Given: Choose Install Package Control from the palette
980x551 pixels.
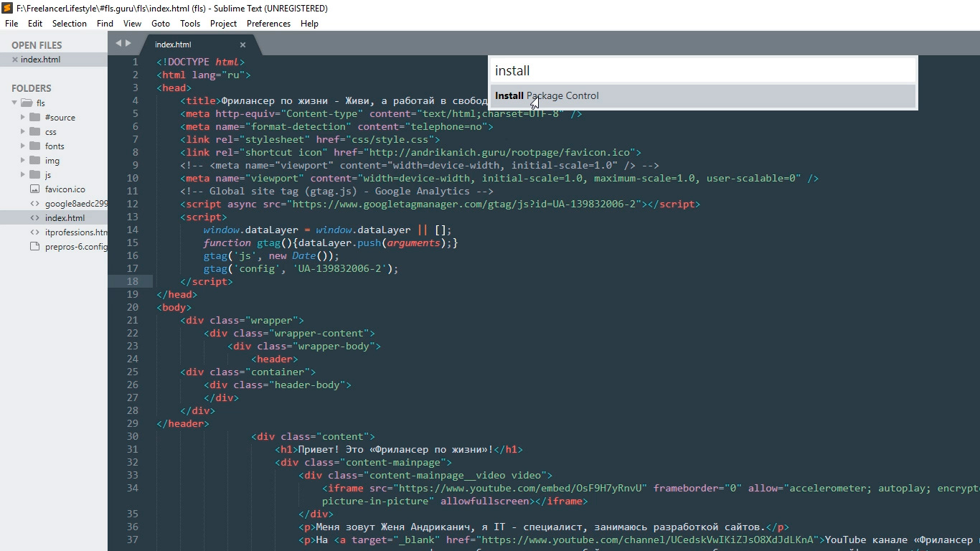Looking at the screenshot, I should [x=702, y=96].
